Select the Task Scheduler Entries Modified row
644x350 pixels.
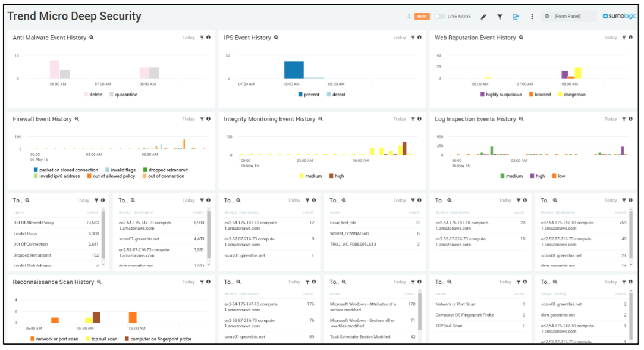click(372, 337)
